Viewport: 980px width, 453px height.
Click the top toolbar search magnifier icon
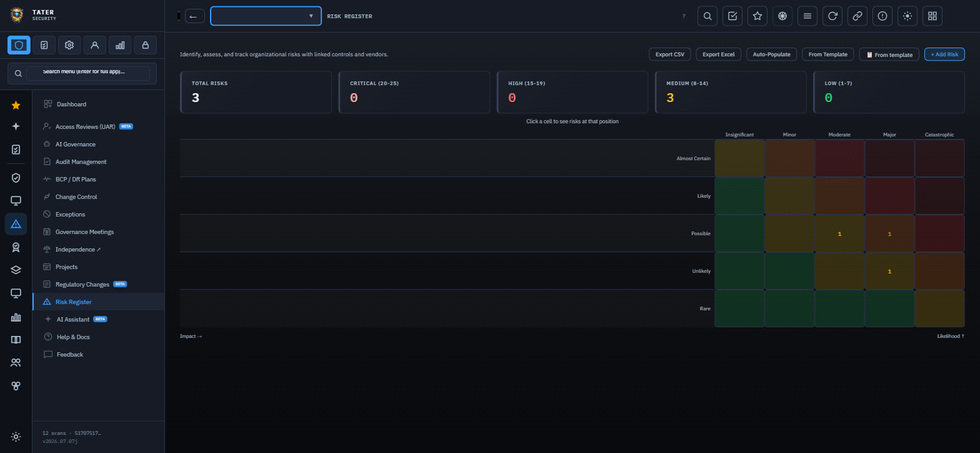click(x=707, y=16)
